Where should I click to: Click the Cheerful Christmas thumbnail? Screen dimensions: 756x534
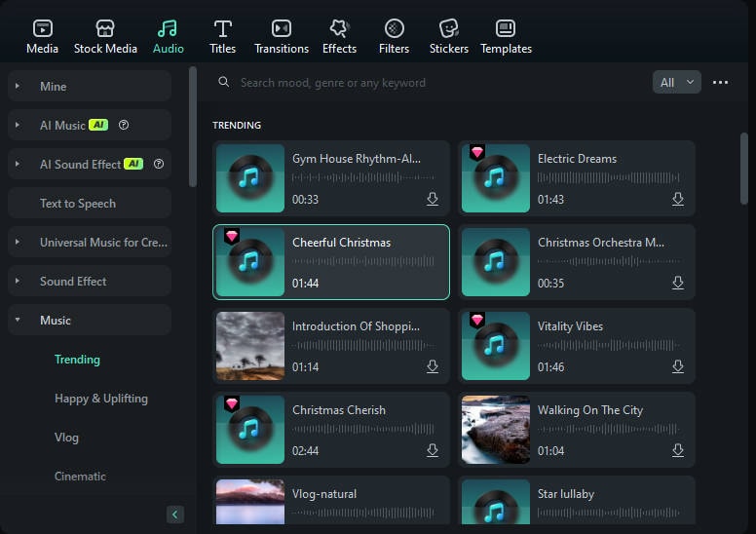click(x=250, y=262)
